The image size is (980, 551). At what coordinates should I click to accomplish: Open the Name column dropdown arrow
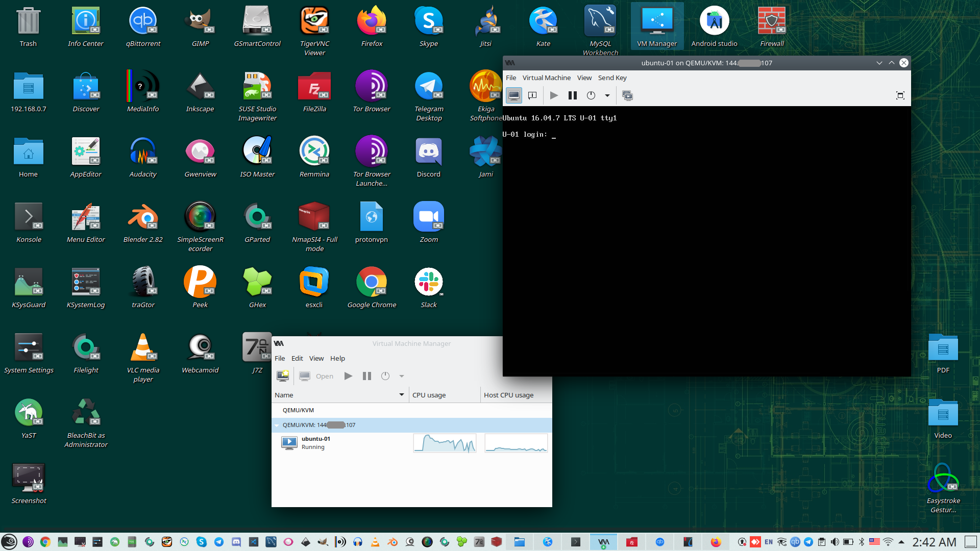[402, 395]
